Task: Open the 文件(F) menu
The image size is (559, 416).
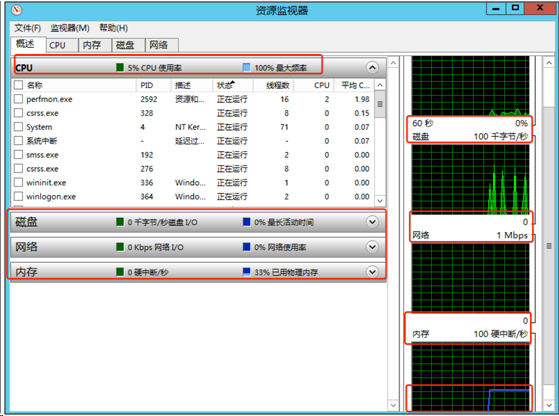Action: pyautogui.click(x=27, y=28)
